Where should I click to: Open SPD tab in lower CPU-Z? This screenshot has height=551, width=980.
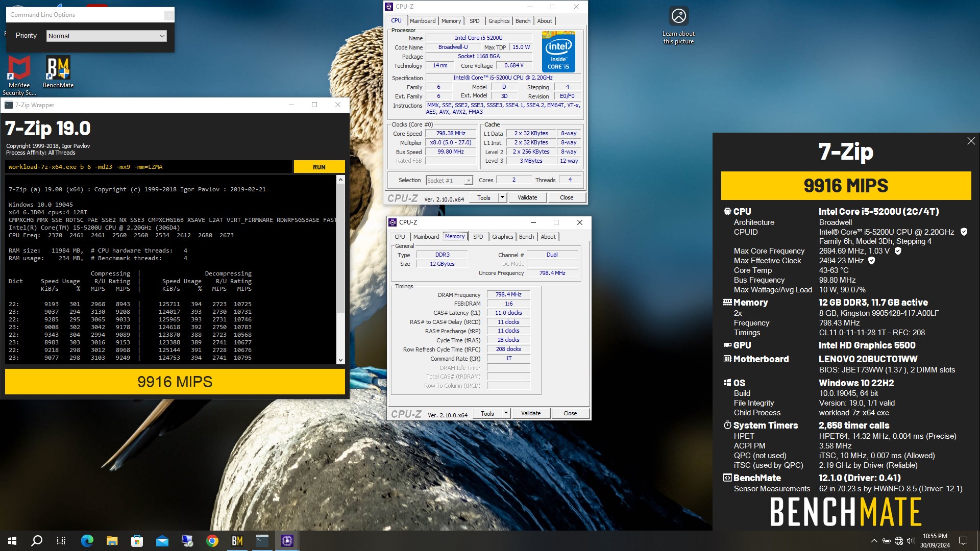(478, 237)
